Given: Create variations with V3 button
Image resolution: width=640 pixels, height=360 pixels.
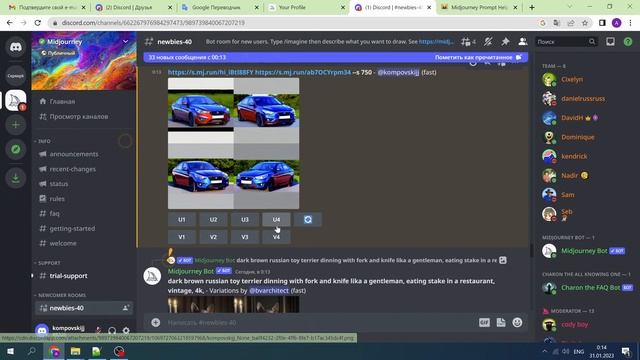Looking at the screenshot, I should click(x=245, y=237).
